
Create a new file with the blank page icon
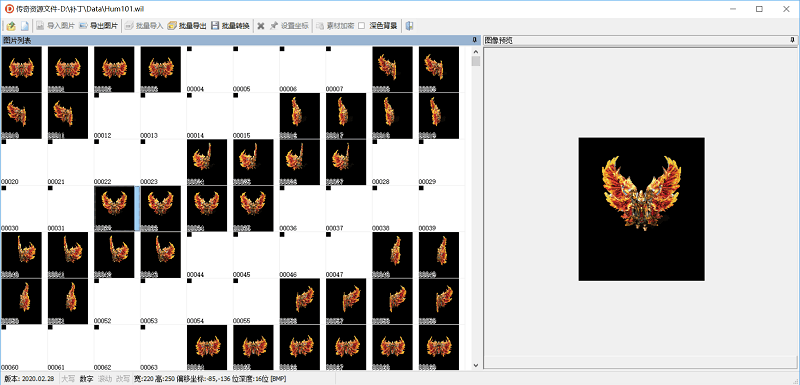coord(24,26)
